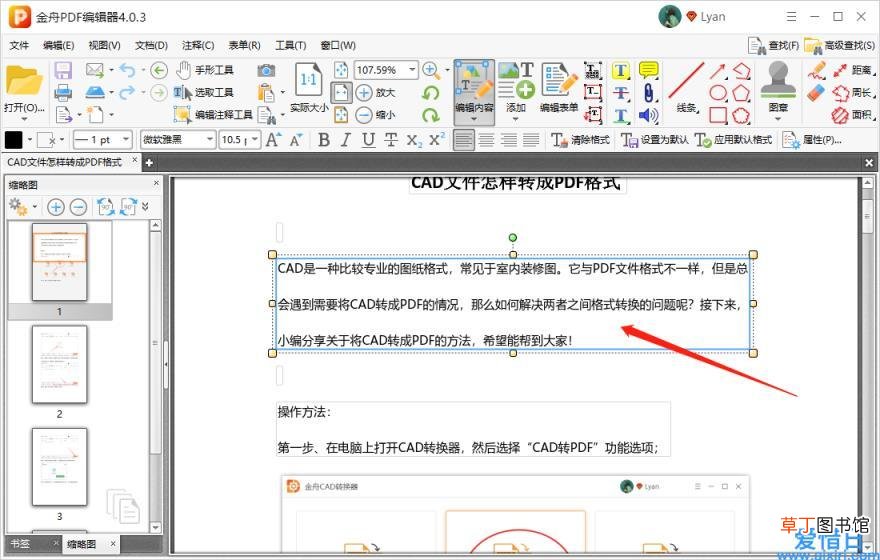Open the Stamp (图章) tool
This screenshot has height=560, width=880.
(778, 90)
